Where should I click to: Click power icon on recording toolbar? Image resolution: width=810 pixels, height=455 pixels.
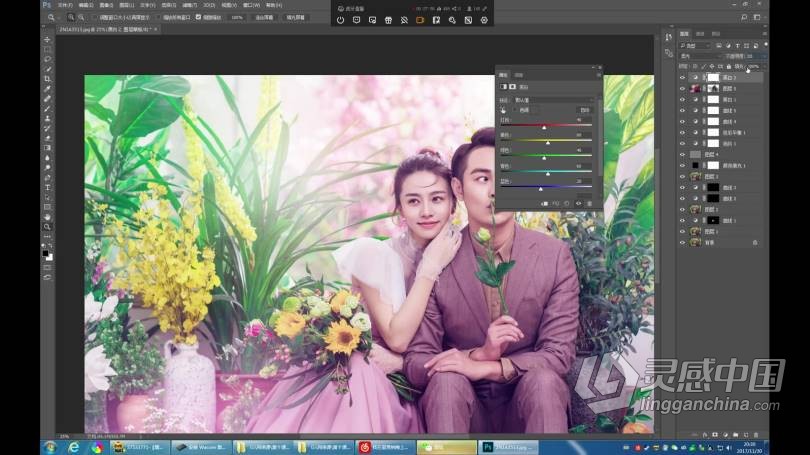click(x=340, y=20)
